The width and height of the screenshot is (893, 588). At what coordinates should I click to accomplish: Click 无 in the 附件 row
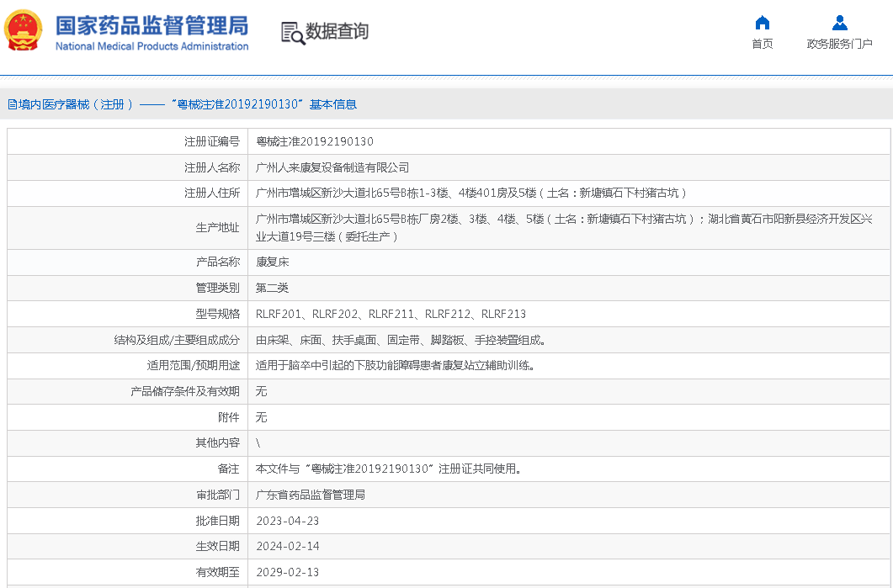(x=262, y=417)
